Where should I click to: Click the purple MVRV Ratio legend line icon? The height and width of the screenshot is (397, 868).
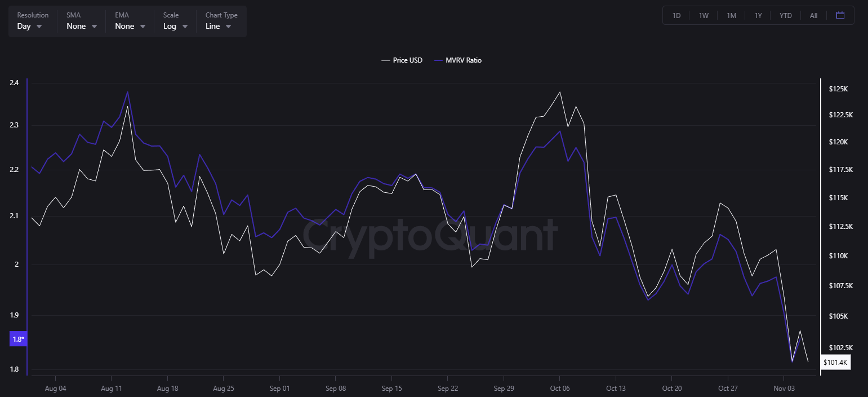[438, 60]
